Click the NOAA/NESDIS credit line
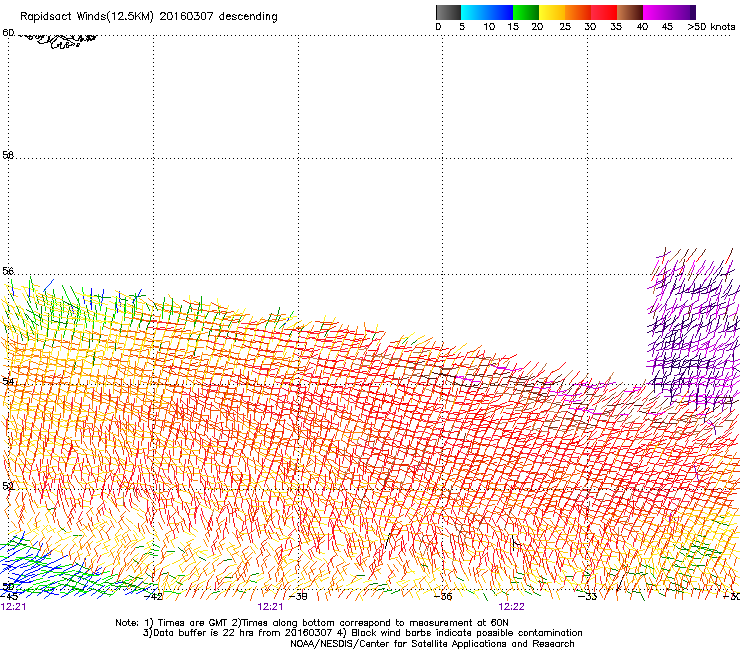Viewport: 740px width, 650px height. (432, 644)
